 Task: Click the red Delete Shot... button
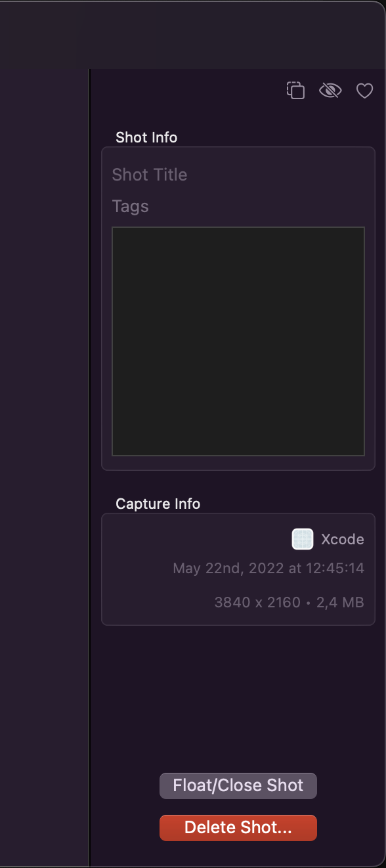coord(238,827)
